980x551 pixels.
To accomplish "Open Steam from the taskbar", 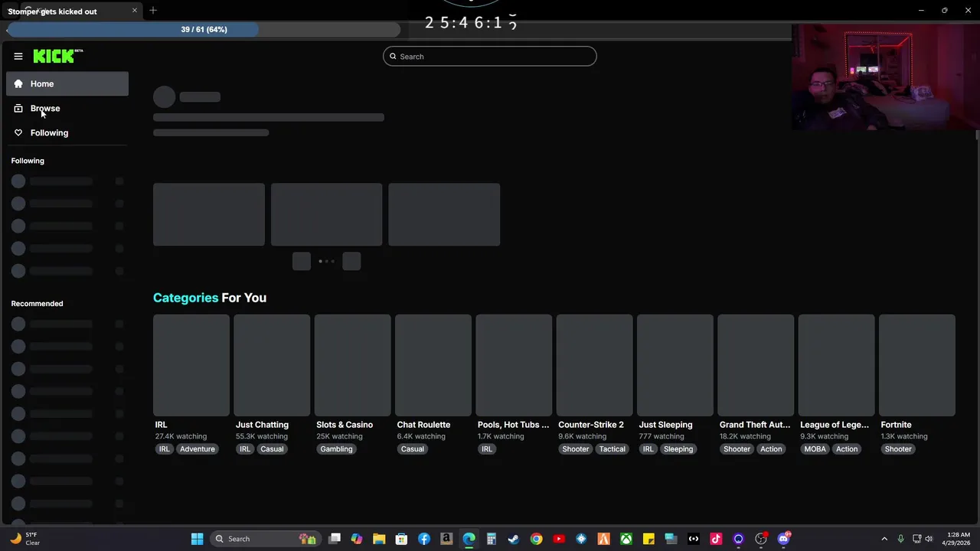I will (x=514, y=539).
